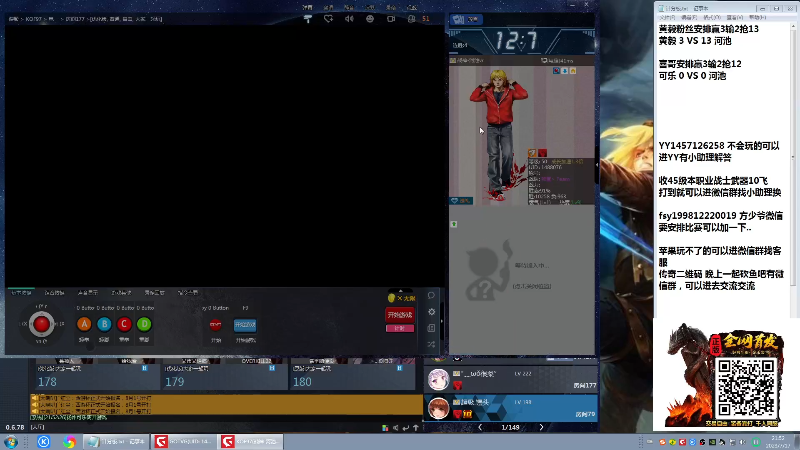The width and height of the screenshot is (800, 450).
Task: Toggle the H marker on room 179
Action: [x=272, y=368]
